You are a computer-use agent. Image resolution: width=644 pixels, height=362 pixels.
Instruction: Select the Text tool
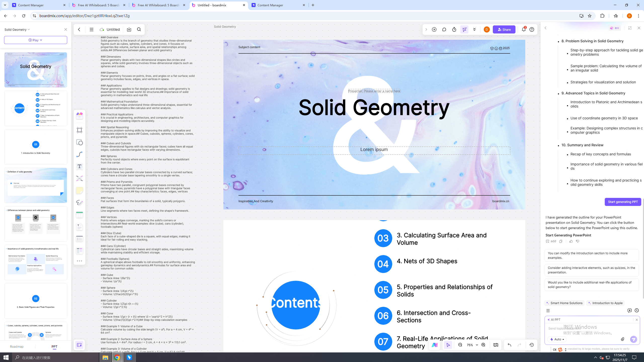(79, 166)
